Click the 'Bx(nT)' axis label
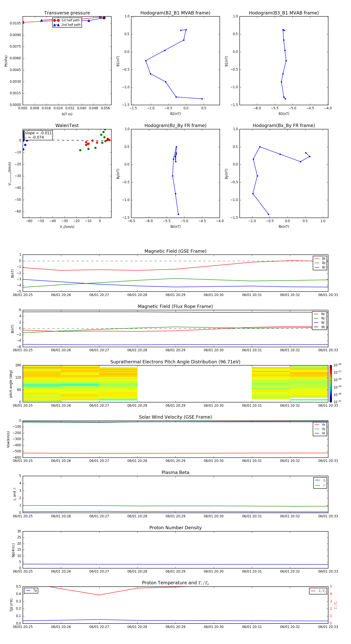 click(284, 227)
